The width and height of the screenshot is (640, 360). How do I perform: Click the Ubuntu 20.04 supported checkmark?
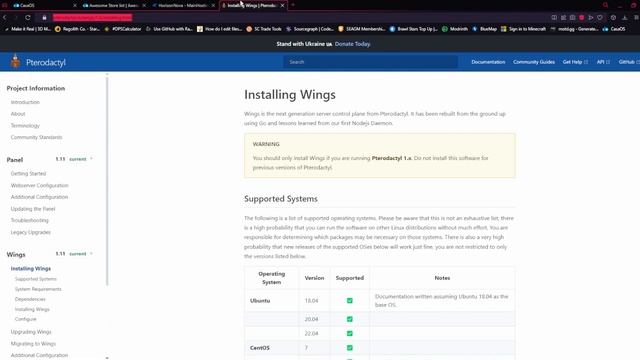click(350, 319)
